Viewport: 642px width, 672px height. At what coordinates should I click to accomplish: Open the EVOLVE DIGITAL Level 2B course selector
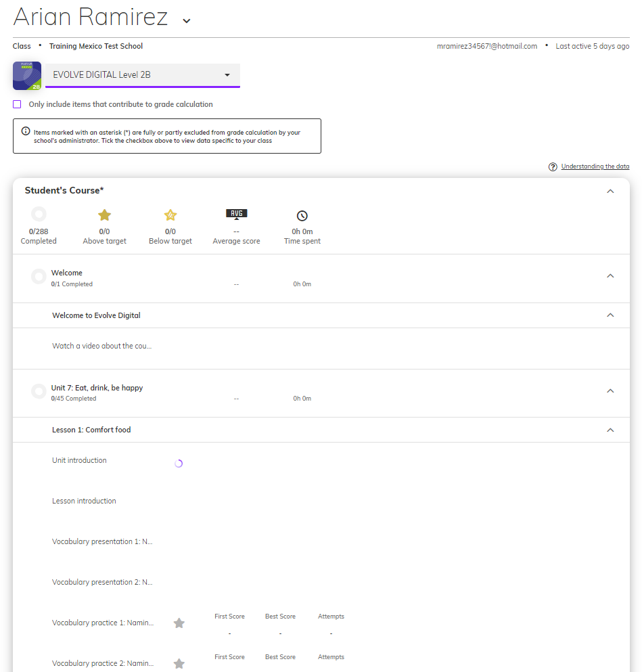click(x=143, y=75)
